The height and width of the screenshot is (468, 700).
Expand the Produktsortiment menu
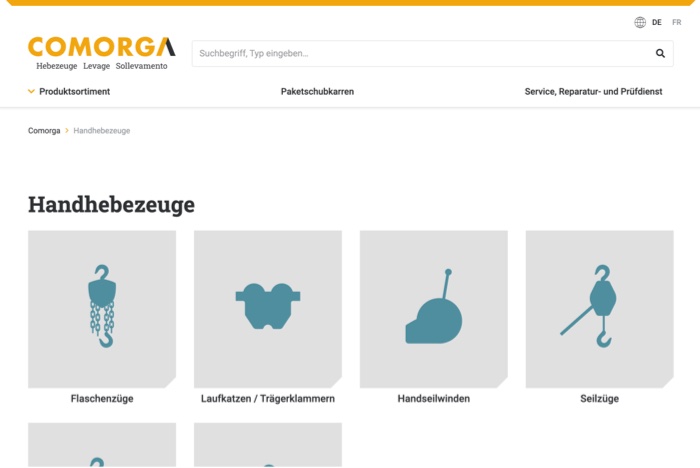tap(74, 91)
